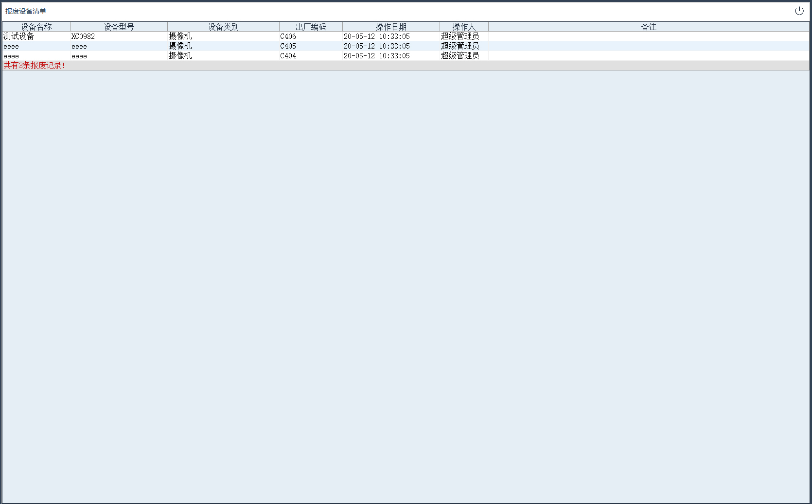Click the 报废设备清单 window title
The width and height of the screenshot is (812, 504).
[26, 11]
